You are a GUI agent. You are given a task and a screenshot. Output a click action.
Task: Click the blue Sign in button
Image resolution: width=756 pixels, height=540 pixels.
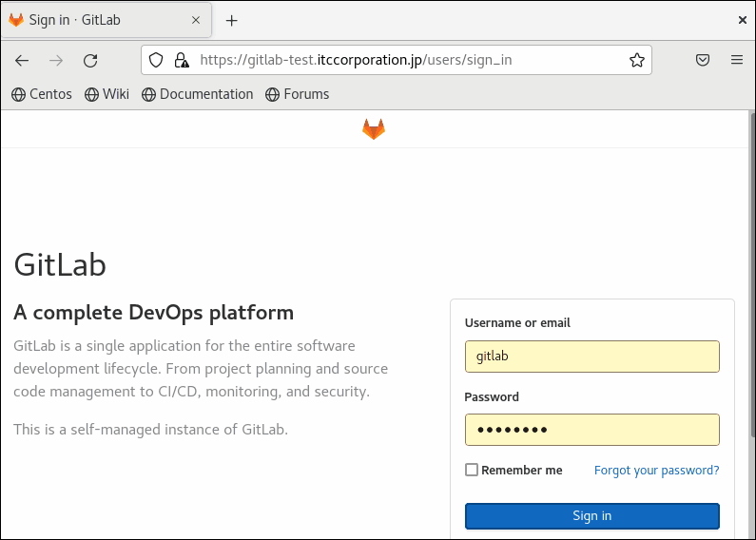click(592, 516)
